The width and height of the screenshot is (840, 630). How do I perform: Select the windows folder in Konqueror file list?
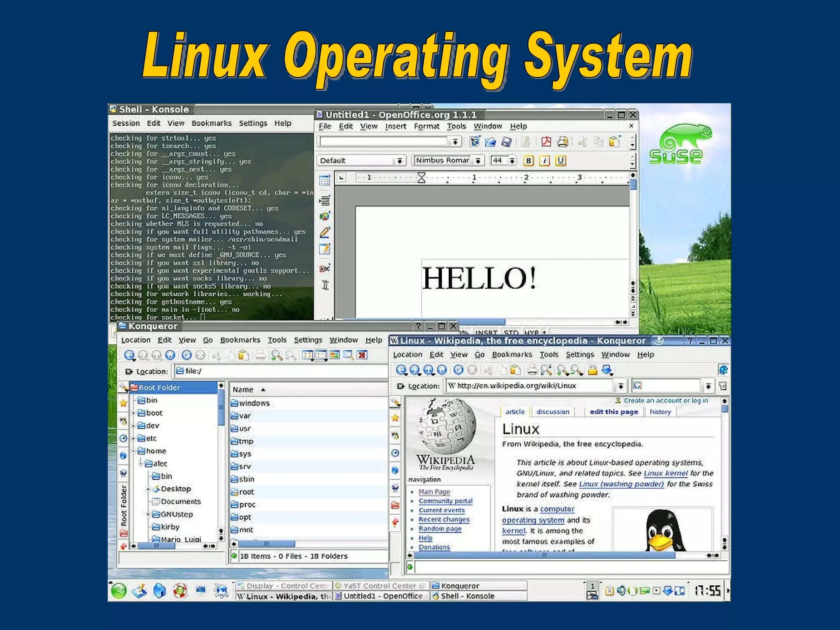[x=250, y=403]
